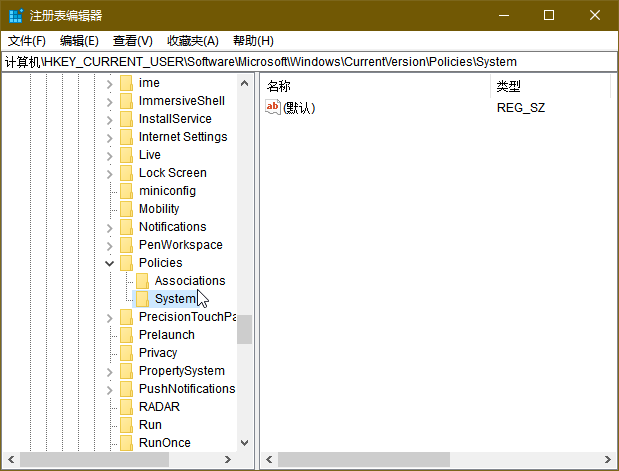Click the Associations folder icon
619x471 pixels.
142,281
